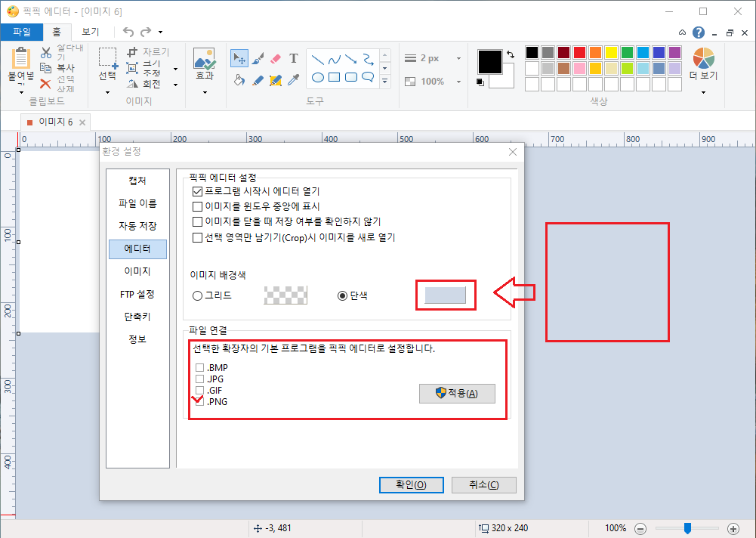Open the Effects icon
This screenshot has height=538, width=756.
(x=205, y=58)
